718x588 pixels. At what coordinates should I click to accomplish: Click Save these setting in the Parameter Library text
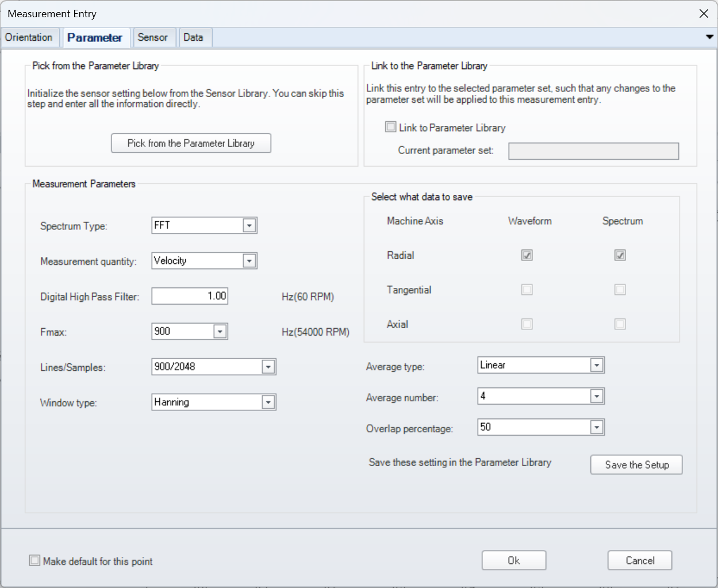tap(460, 463)
